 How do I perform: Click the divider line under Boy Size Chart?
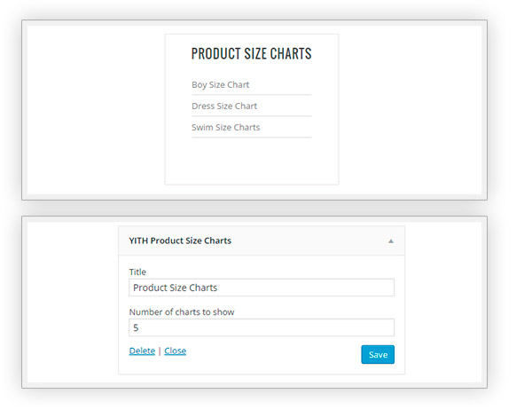click(251, 95)
